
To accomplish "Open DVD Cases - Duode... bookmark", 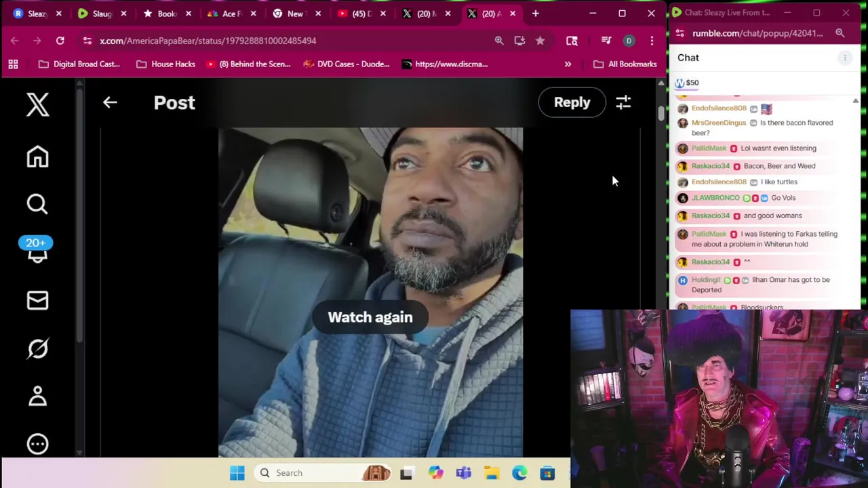I will coord(347,64).
